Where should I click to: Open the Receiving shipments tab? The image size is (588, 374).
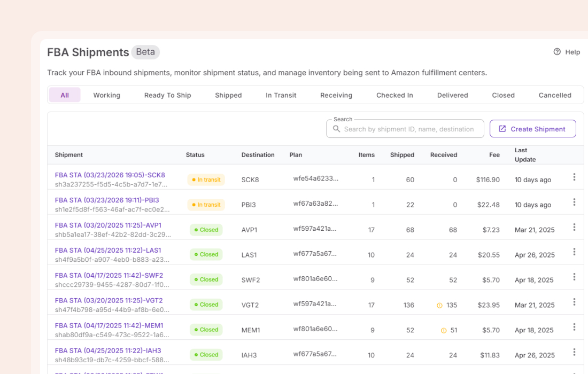[336, 95]
